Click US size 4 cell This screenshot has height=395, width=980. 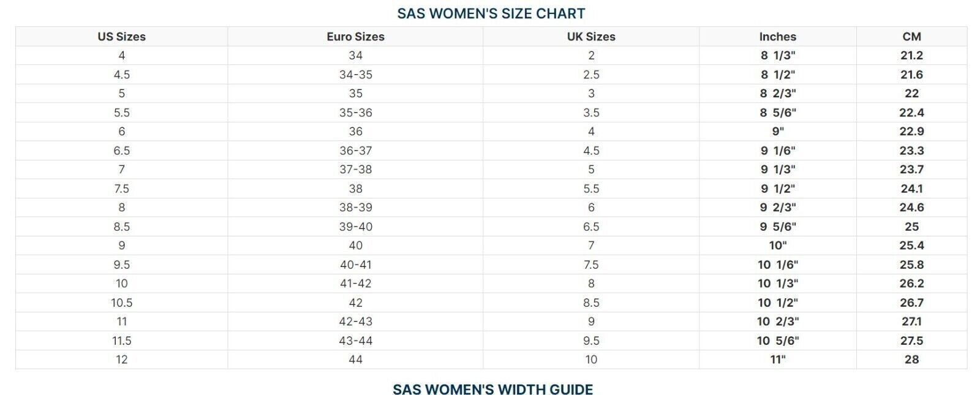point(122,56)
